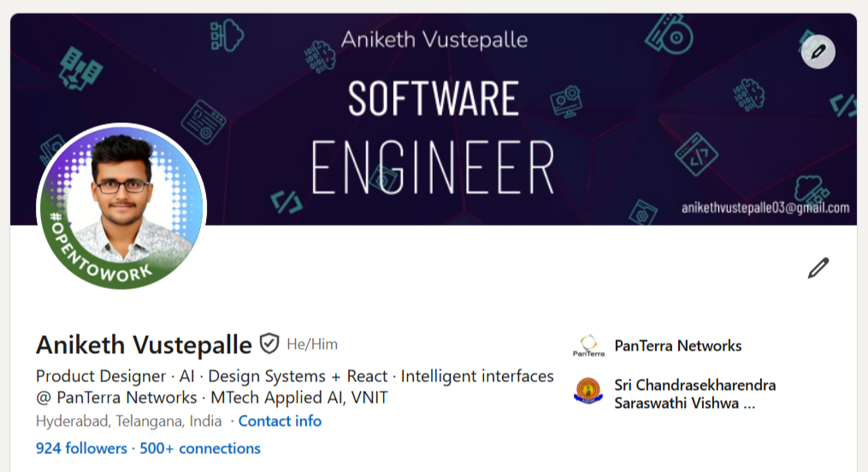Click Hyderabad, Telangana, India location text

click(x=128, y=421)
